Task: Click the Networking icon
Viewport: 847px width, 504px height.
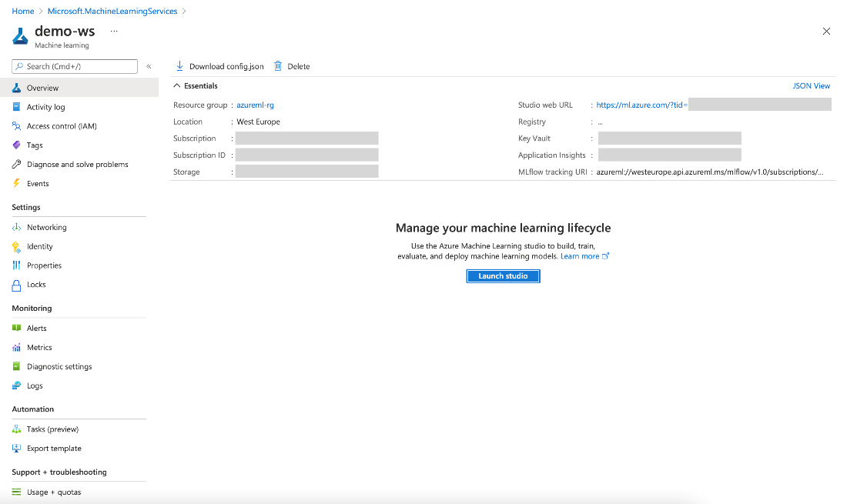Action: click(17, 227)
